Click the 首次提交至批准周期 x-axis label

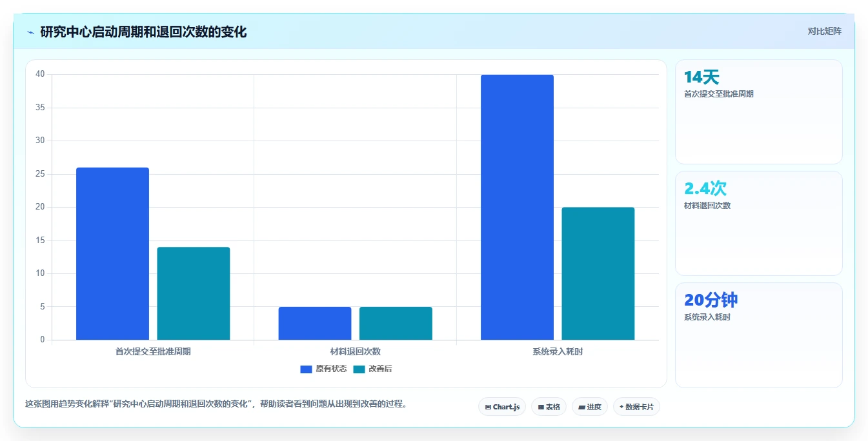(153, 351)
